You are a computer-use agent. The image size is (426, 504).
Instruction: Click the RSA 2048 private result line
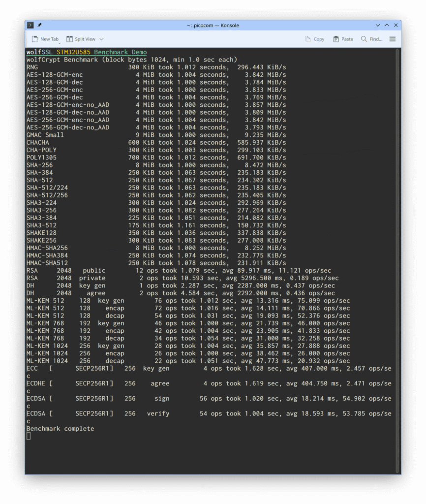point(182,278)
